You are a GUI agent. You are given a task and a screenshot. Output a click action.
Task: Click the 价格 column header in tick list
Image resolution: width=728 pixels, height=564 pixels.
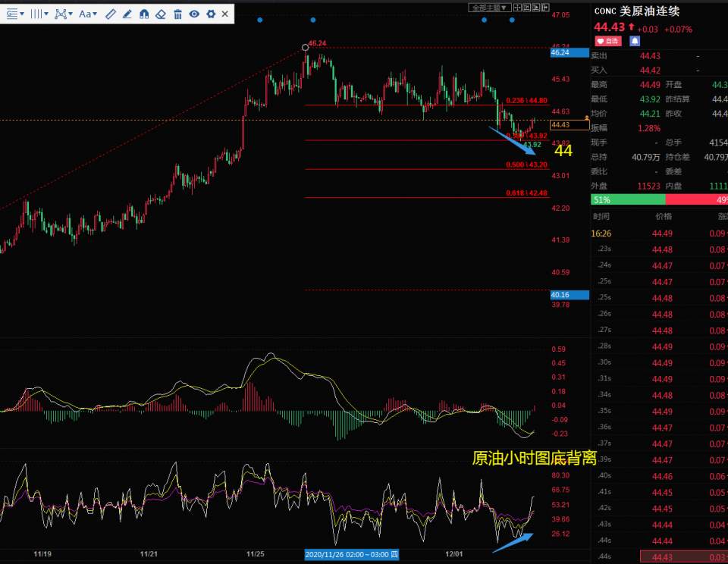[x=664, y=216]
